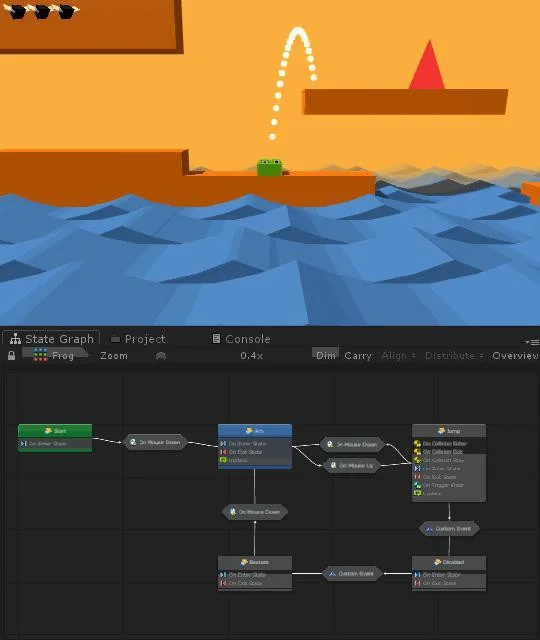Select On Mouse Down transition toward Jump
The height and width of the screenshot is (640, 540).
[x=353, y=444]
